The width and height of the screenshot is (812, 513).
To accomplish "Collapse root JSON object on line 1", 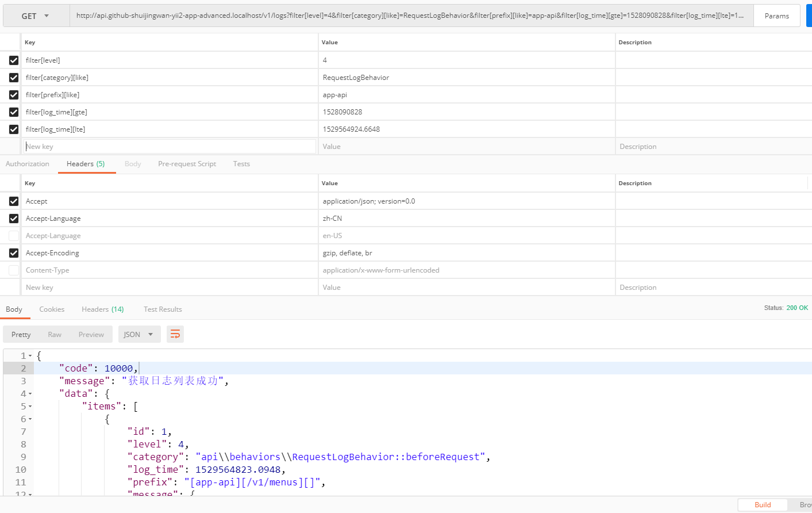I will pos(30,356).
